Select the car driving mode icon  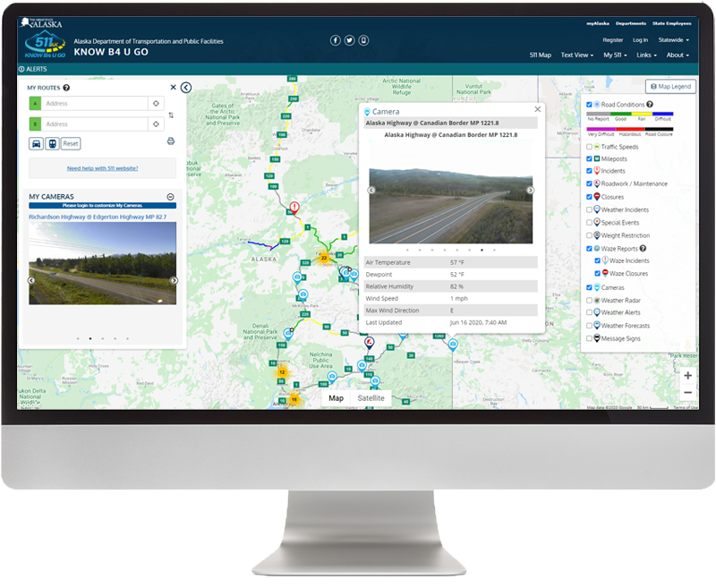[x=36, y=143]
